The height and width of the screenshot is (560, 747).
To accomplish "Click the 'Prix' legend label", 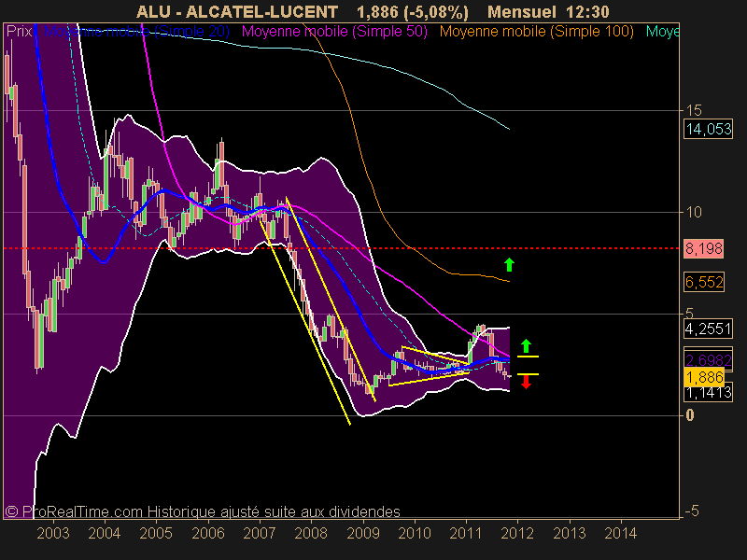I will 19,32.
